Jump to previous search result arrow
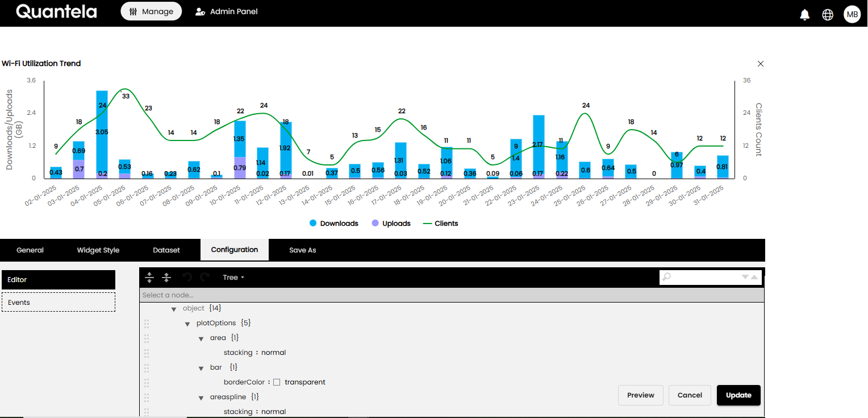Viewport: 868px width, 418px height. pyautogui.click(x=754, y=278)
